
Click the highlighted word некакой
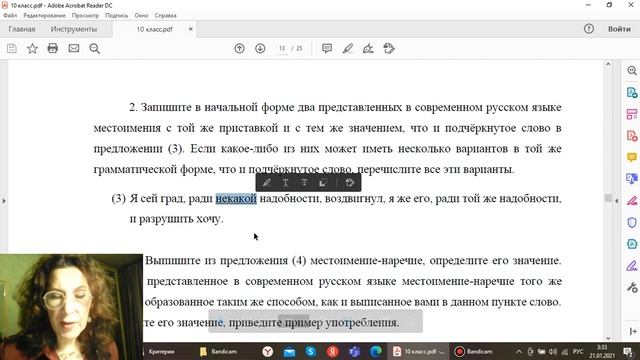coord(236,199)
